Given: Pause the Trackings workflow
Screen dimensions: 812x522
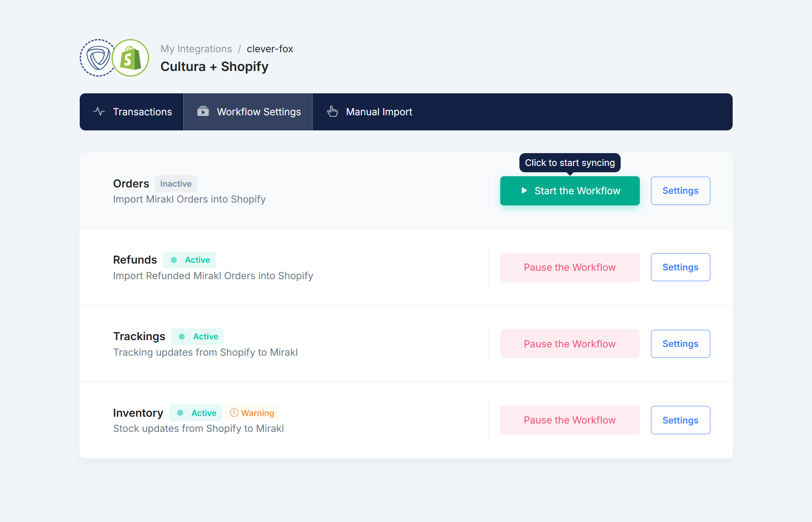Looking at the screenshot, I should pyautogui.click(x=570, y=344).
